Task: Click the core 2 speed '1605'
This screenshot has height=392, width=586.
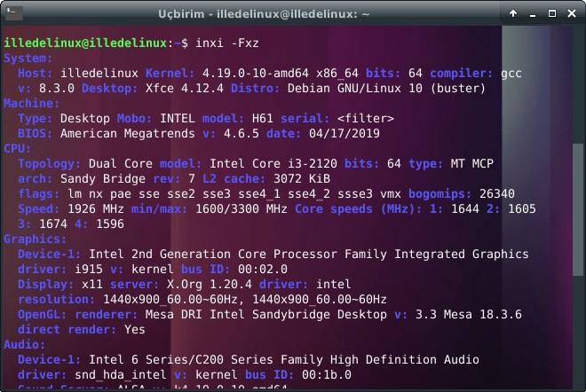Action: click(x=522, y=209)
